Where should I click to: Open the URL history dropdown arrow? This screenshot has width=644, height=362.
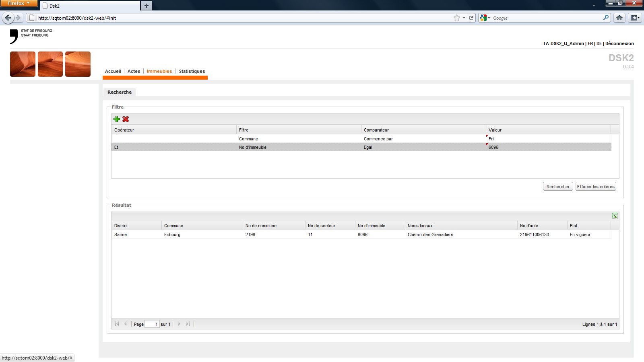(464, 18)
